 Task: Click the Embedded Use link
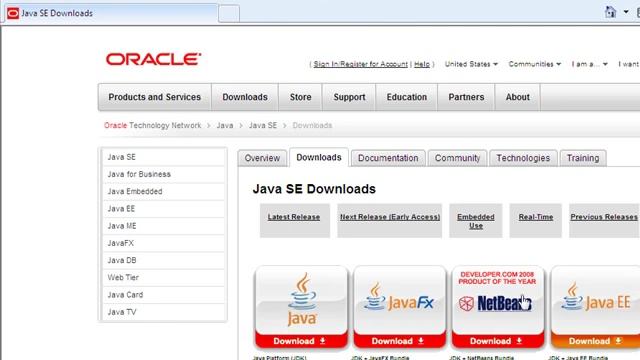pos(476,221)
